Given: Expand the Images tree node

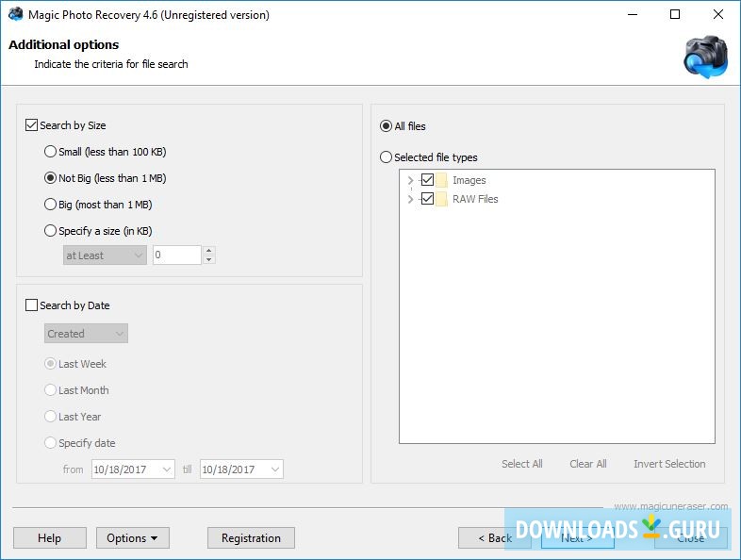Looking at the screenshot, I should pyautogui.click(x=410, y=180).
